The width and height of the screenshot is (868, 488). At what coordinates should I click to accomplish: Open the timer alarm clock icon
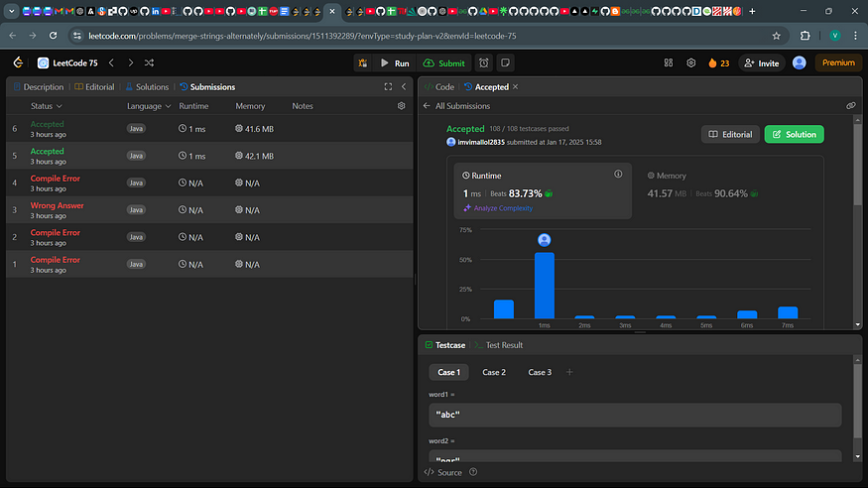click(x=484, y=63)
